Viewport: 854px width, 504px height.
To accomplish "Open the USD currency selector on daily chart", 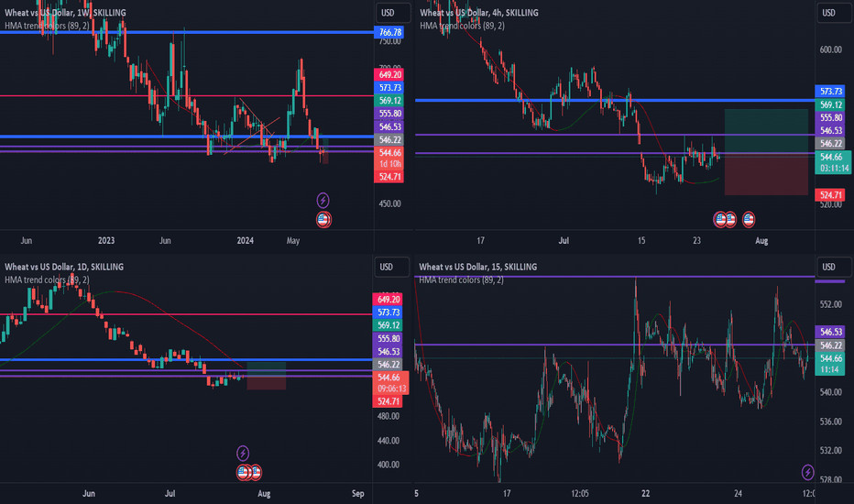I will point(388,267).
